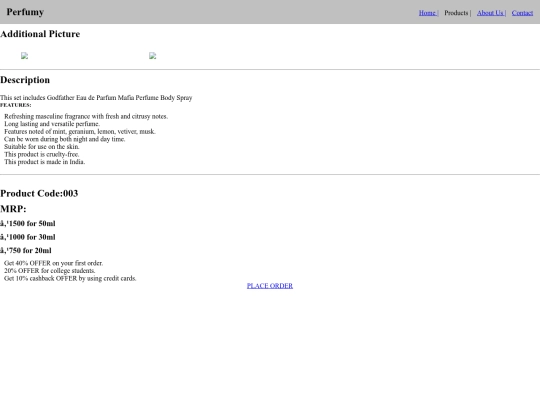
Task: Click 'Long lasting and versatile perfume.' line
Action: (52, 124)
